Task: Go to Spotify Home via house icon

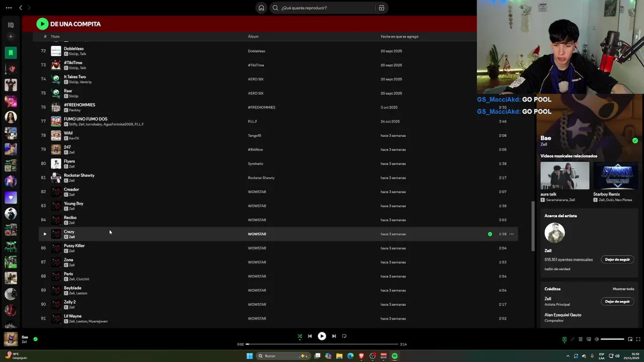Action: [x=261, y=8]
